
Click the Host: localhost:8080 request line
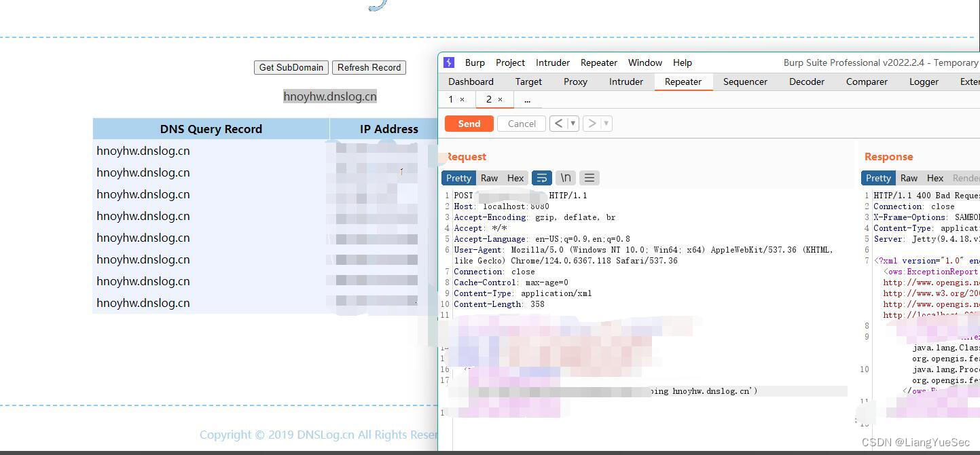(x=501, y=206)
